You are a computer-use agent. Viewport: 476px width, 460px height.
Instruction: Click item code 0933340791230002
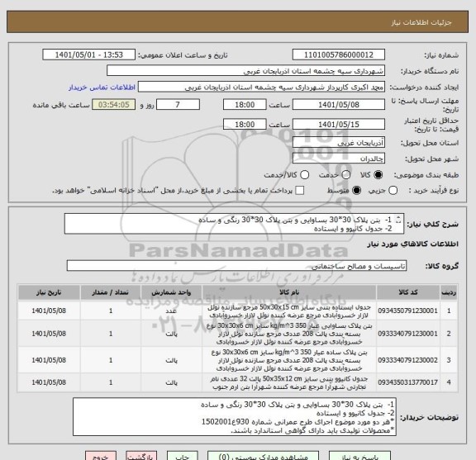[x=407, y=360]
